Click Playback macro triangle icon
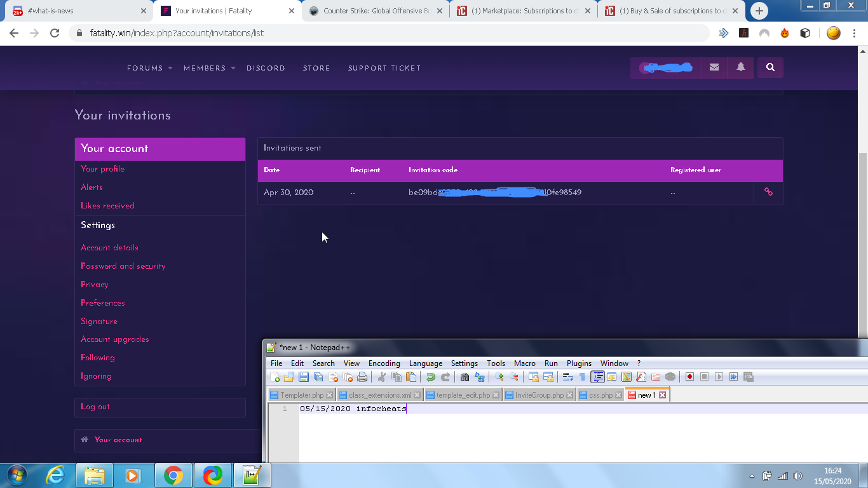868x488 pixels. click(x=719, y=377)
